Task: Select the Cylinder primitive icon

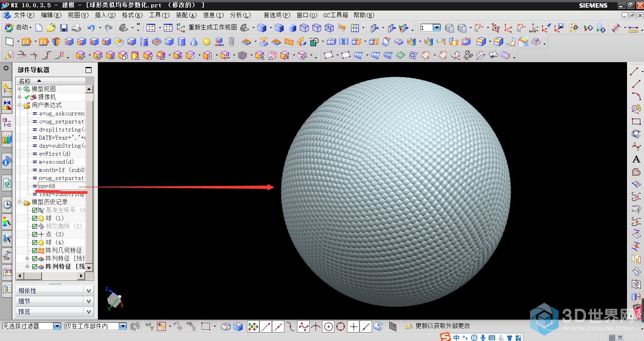Action: pyautogui.click(x=182, y=42)
